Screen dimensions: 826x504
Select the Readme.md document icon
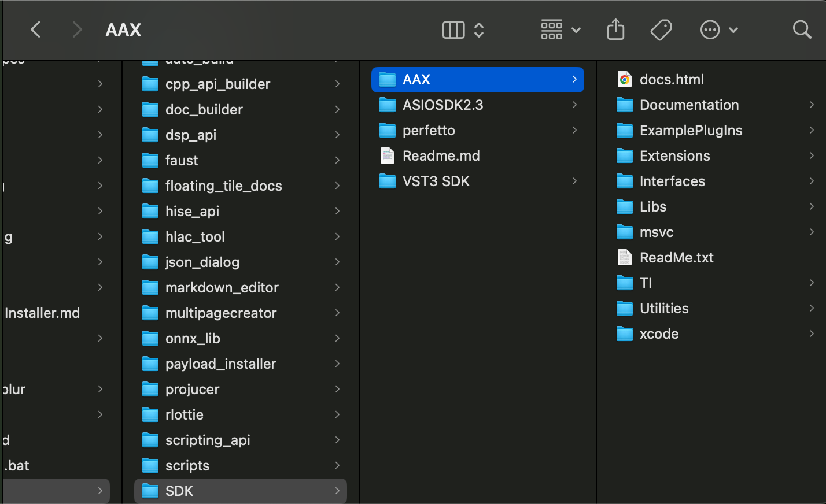(388, 156)
